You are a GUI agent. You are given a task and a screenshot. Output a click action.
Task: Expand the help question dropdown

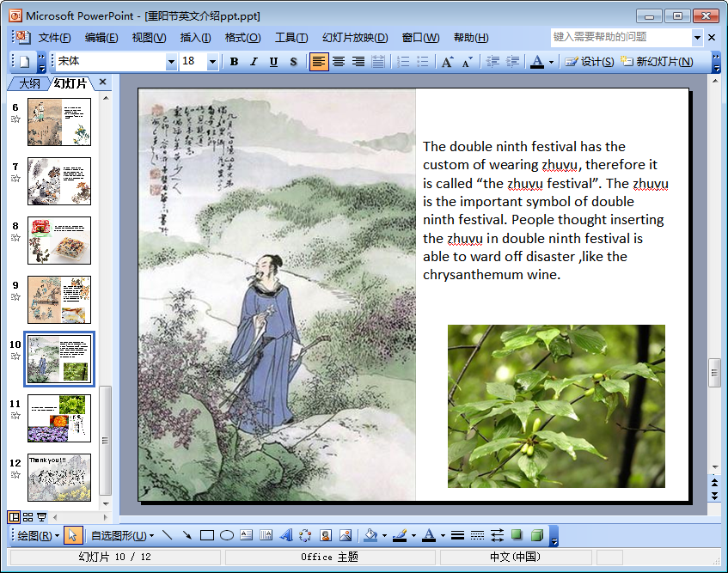point(697,37)
